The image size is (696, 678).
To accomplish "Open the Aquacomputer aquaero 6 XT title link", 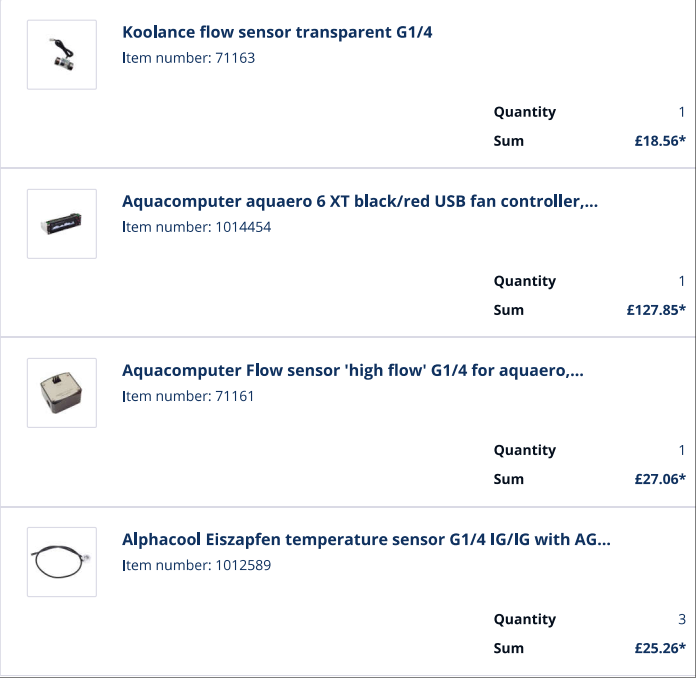I will 359,201.
